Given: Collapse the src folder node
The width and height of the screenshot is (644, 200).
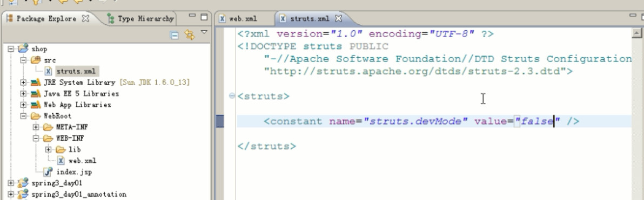Looking at the screenshot, I should [x=23, y=60].
